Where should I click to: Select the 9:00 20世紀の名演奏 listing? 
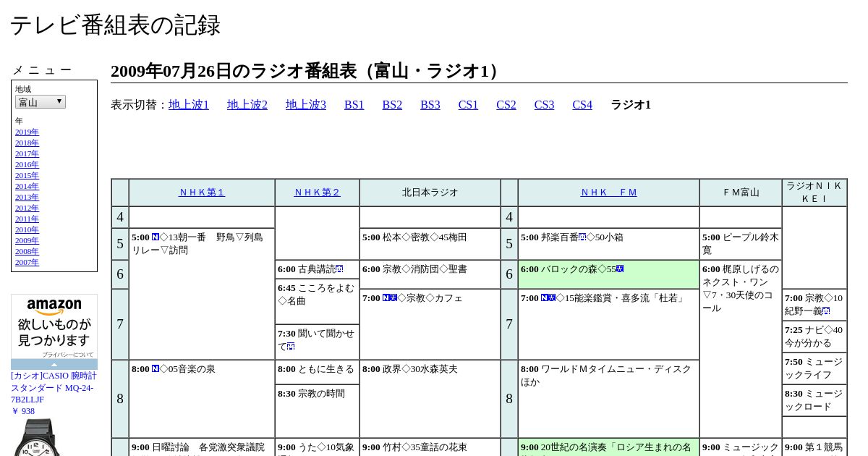click(x=608, y=447)
